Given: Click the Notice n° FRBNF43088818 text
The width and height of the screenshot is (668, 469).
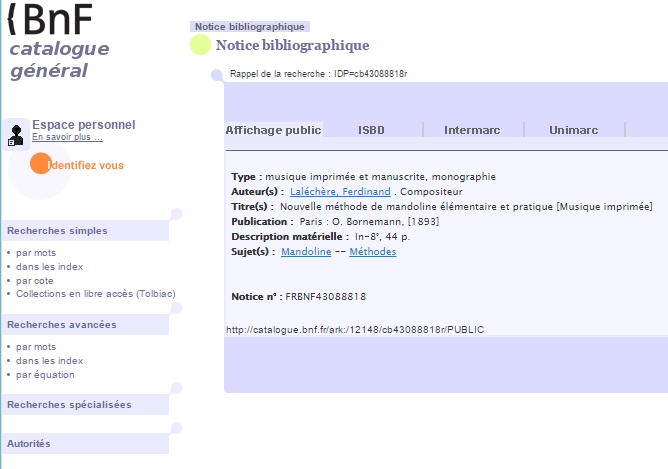Looking at the screenshot, I should [298, 296].
